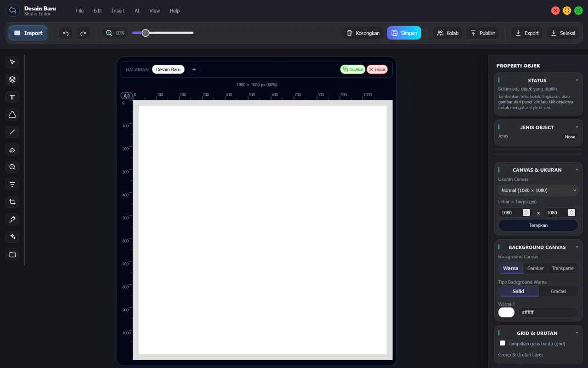Click Kosongkan to clear the canvas
The height and width of the screenshot is (368, 588).
pos(363,33)
